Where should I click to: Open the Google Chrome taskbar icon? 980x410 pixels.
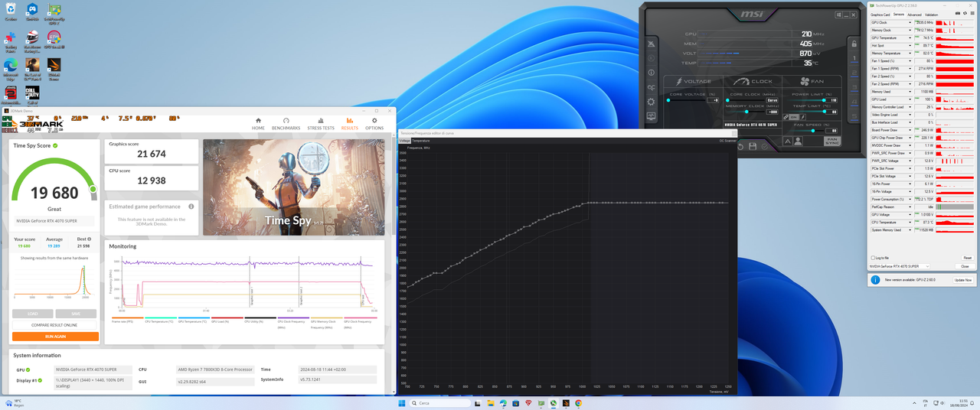(578, 403)
